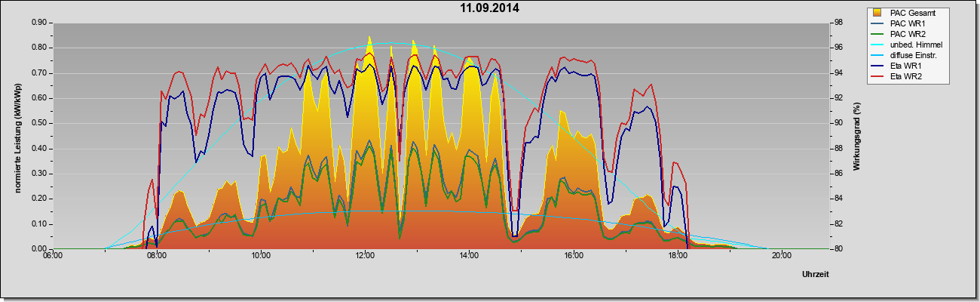Image resolution: width=980 pixels, height=302 pixels.
Task: Click the PAC Gesamt legend color swatch
Action: (x=877, y=13)
